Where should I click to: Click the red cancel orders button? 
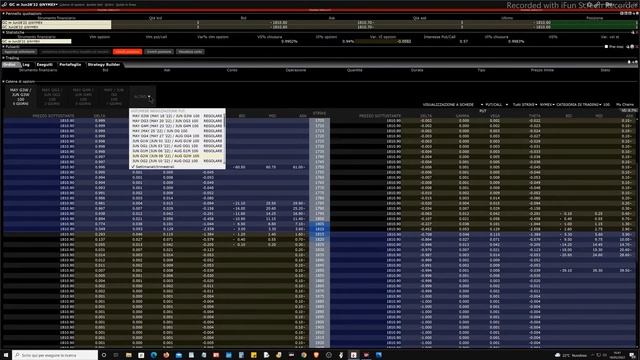click(127, 52)
